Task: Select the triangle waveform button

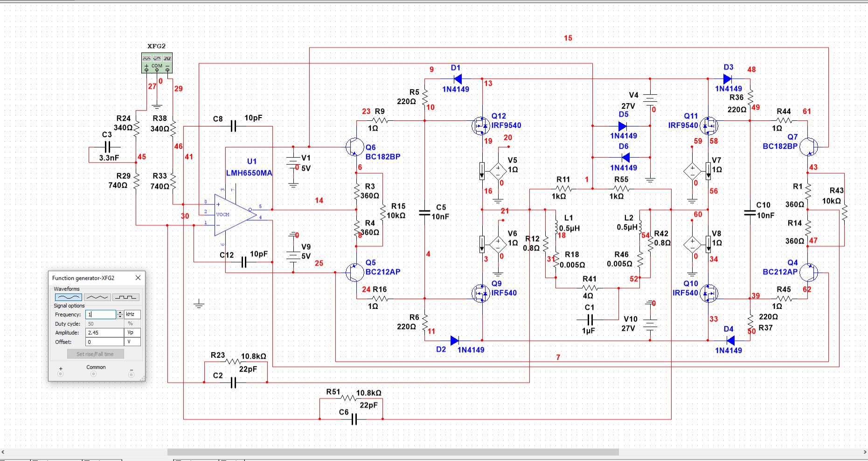Action: [x=97, y=297]
